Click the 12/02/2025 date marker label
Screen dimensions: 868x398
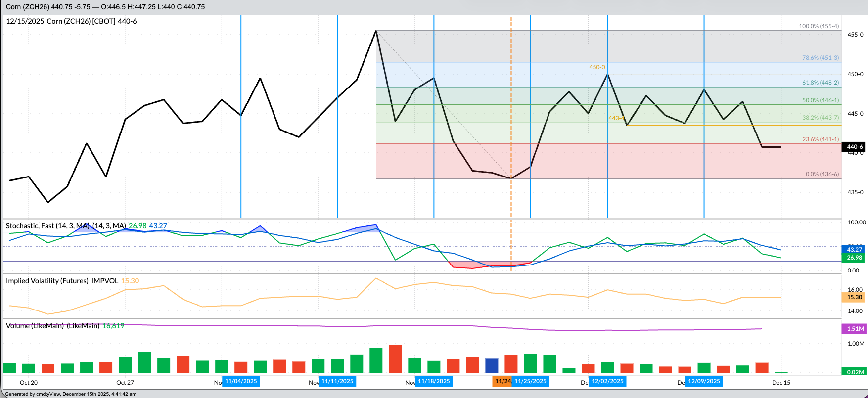(607, 381)
